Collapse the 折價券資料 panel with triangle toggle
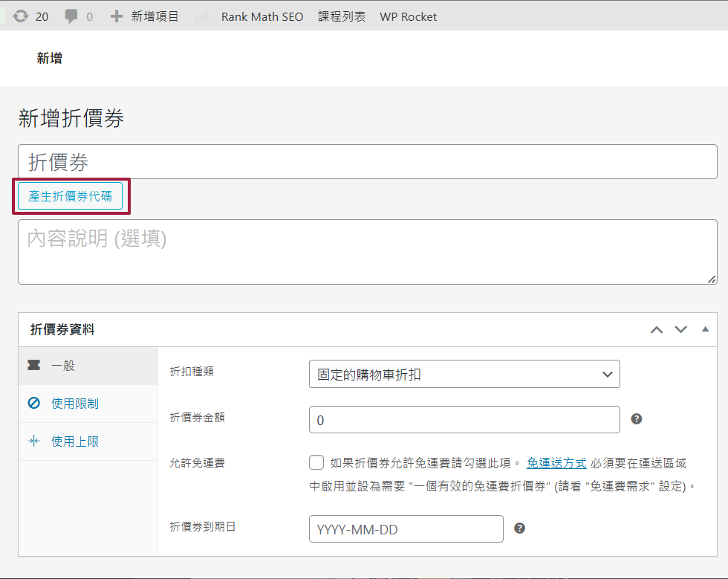Image resolution: width=728 pixels, height=579 pixels. 705,329
